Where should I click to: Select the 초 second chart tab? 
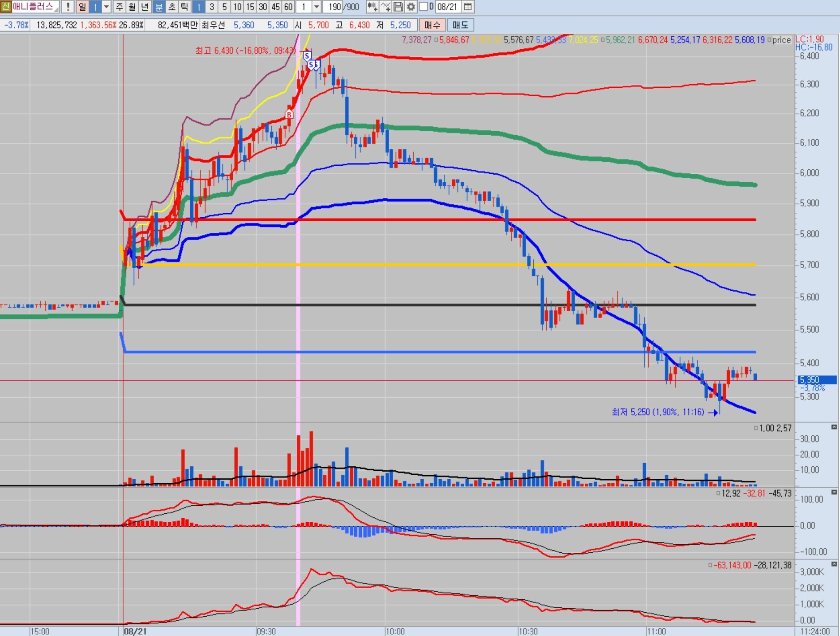[x=171, y=7]
